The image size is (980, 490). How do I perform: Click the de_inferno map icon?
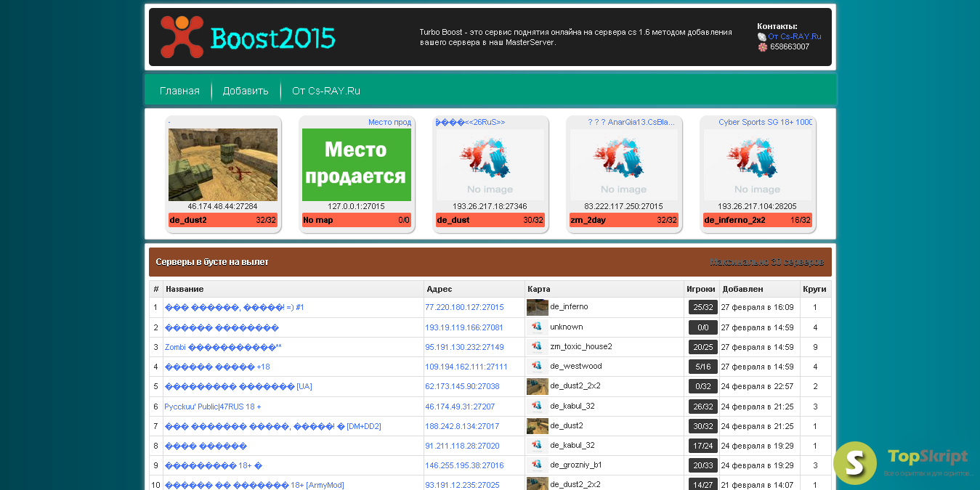coord(538,307)
